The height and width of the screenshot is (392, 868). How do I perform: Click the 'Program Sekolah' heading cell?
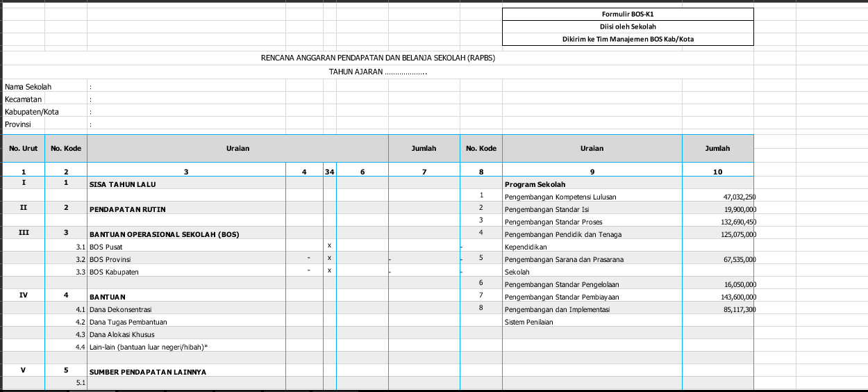[x=592, y=184]
